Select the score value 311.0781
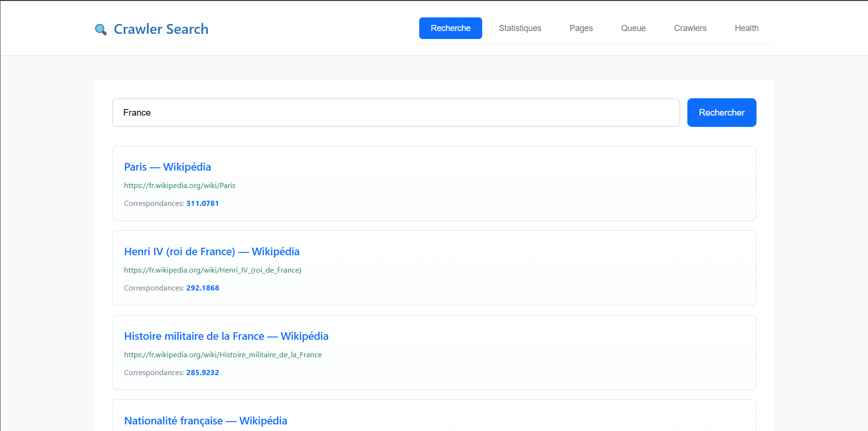 [x=203, y=203]
